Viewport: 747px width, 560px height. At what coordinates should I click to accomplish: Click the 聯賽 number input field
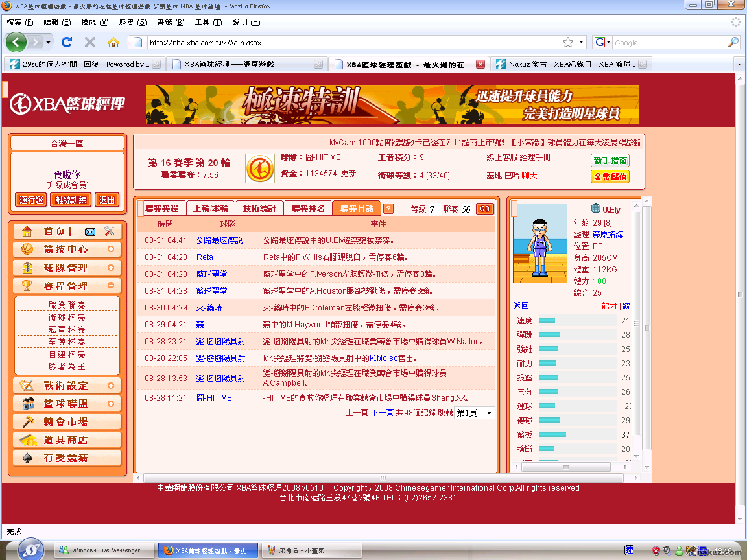click(468, 209)
